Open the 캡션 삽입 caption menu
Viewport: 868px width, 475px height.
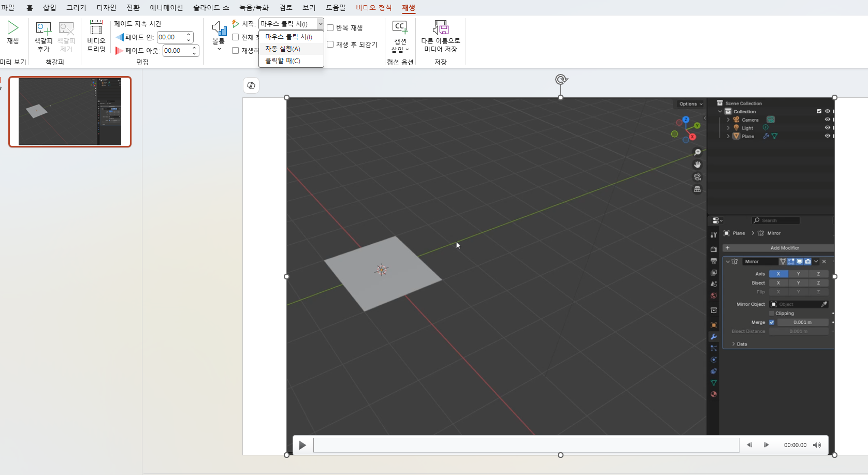coord(400,36)
